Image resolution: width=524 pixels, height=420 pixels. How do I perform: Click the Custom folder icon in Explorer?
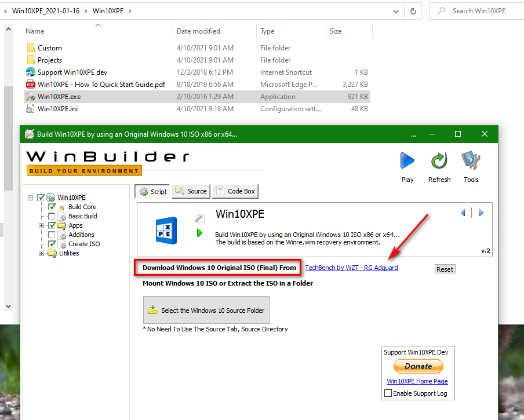30,48
